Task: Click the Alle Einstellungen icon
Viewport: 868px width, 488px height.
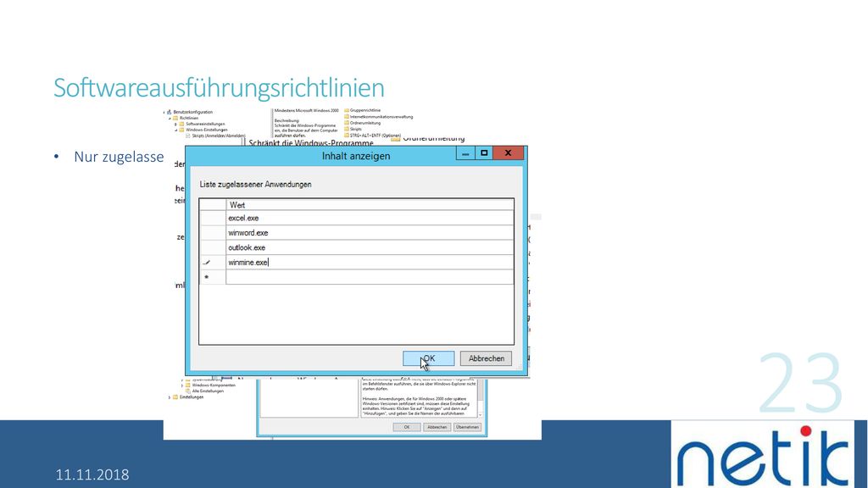Action: [188, 391]
